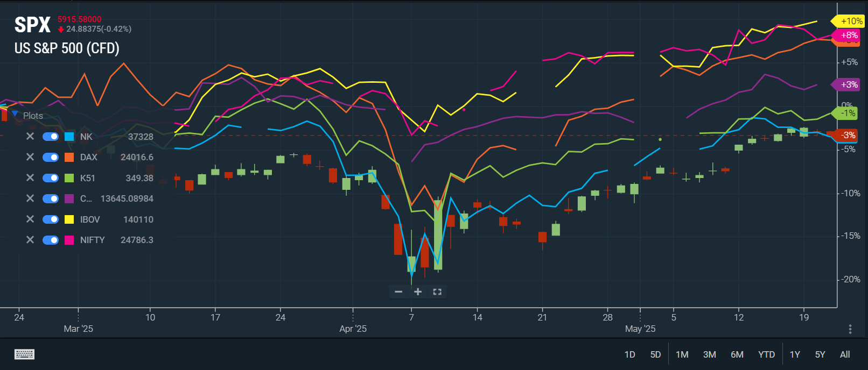Show All historical data range
Screen dimensions: 868x370
point(845,354)
